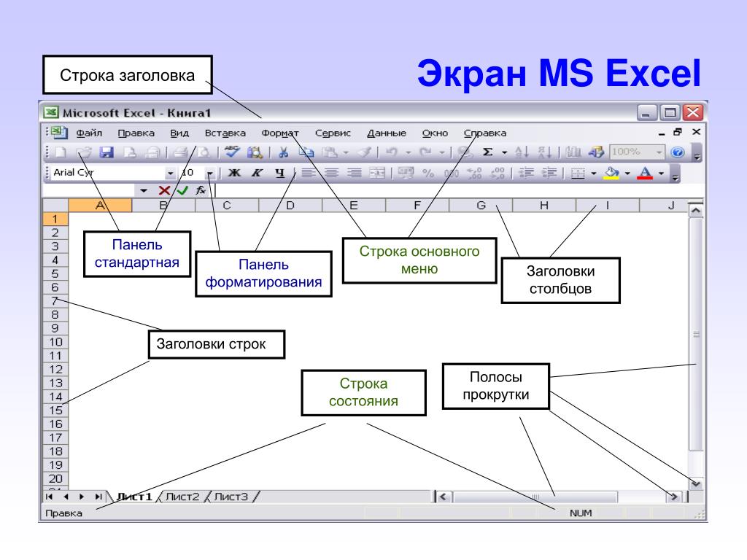Select column C header
This screenshot has height=560, width=747.
pyautogui.click(x=227, y=205)
